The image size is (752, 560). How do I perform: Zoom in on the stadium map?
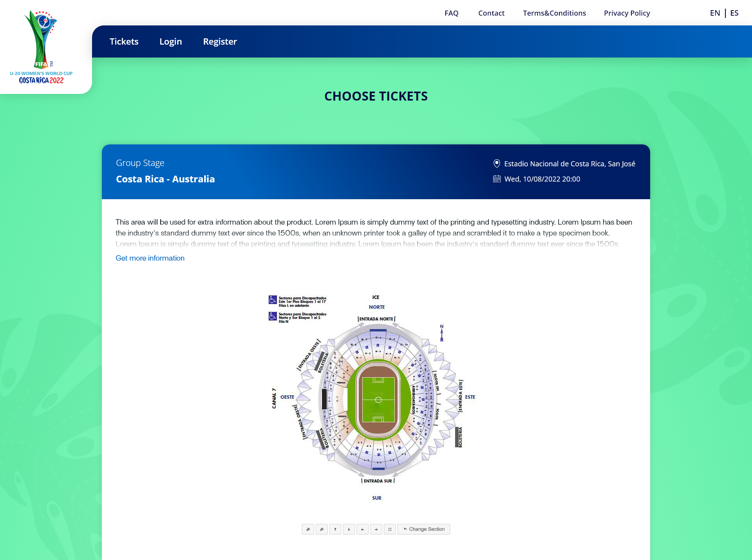(308, 529)
